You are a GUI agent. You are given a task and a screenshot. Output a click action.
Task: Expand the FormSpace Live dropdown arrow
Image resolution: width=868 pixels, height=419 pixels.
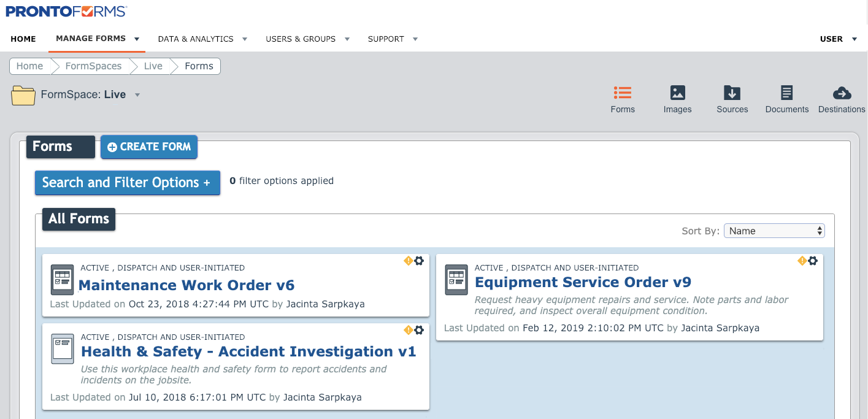click(136, 95)
